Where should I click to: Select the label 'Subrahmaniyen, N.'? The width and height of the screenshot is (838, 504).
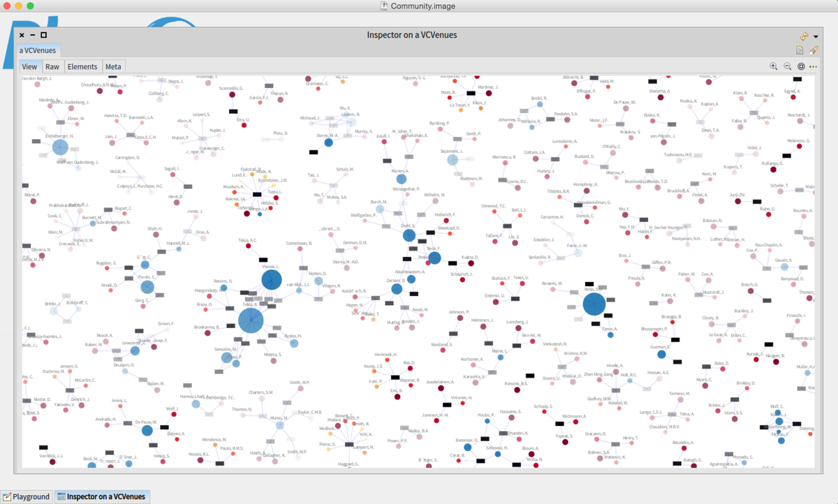tap(113, 222)
